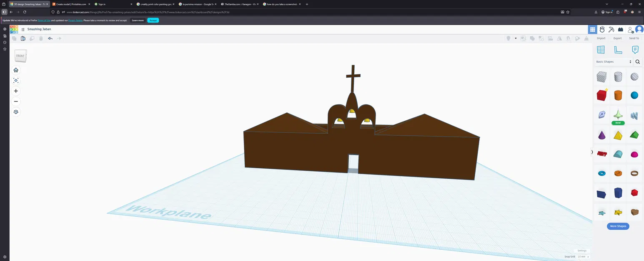Open the Notes tool
The height and width of the screenshot is (261, 644).
(635, 50)
